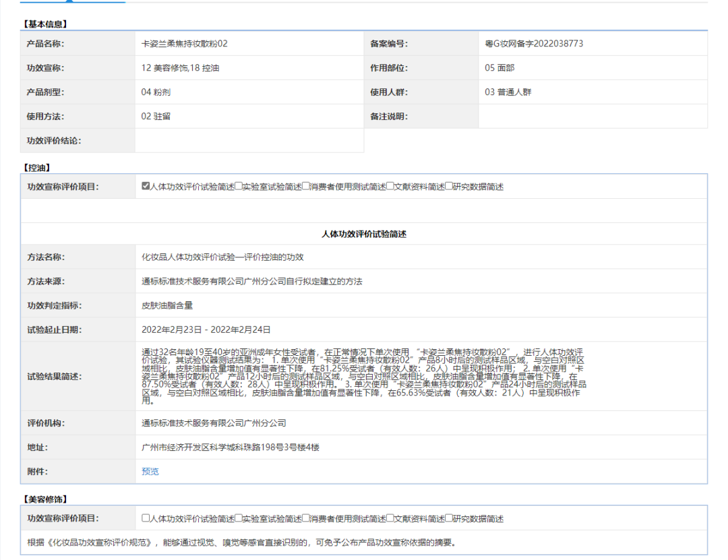The image size is (728, 560).
Task: Check 人体功效评价试验简述 in the 美容修饰 section
Action: point(146,518)
